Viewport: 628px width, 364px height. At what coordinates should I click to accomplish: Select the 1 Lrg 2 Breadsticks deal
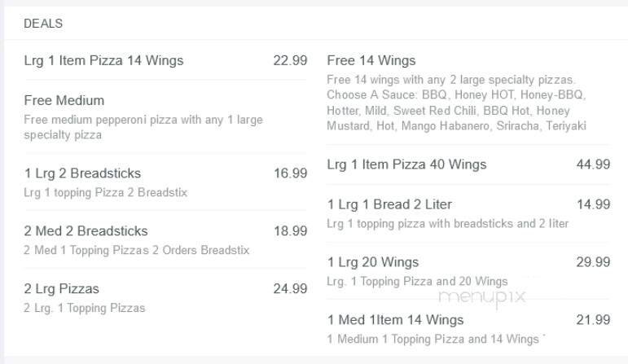(x=82, y=173)
